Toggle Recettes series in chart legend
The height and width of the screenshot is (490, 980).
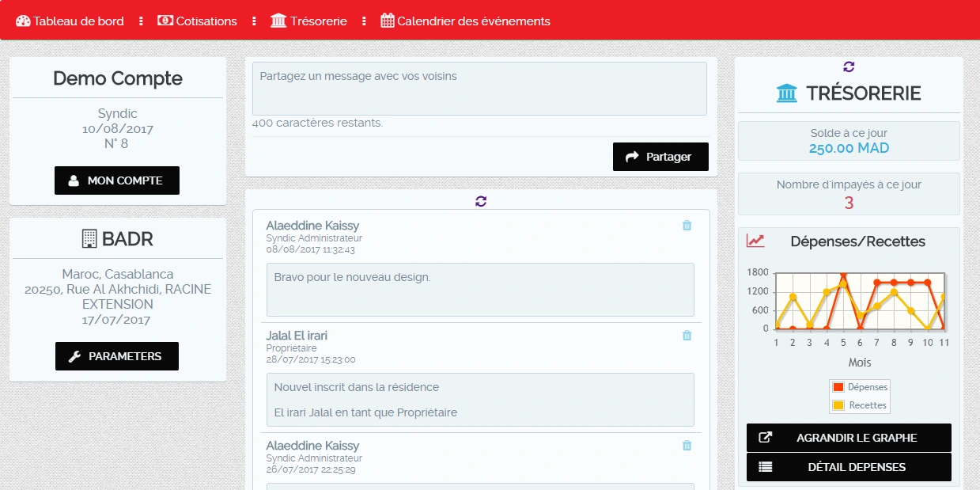coord(860,405)
